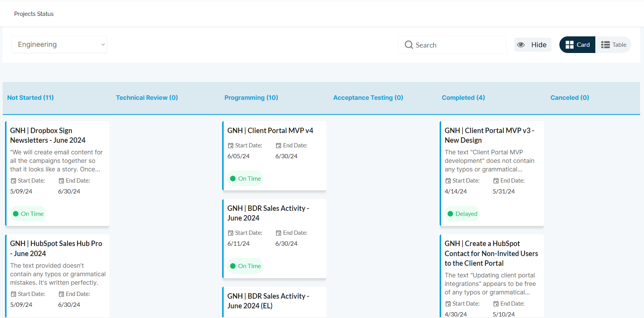
Task: Click End Date calendar icon on Client Portal MVP v4
Action: pos(279,145)
